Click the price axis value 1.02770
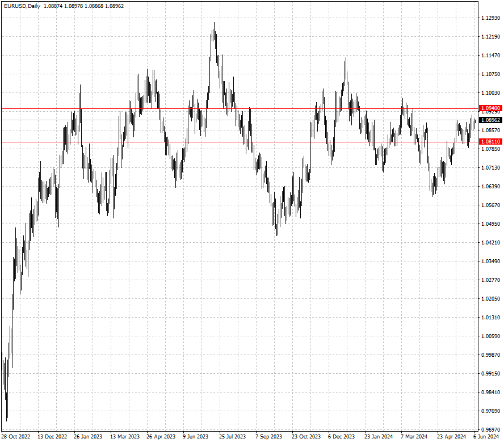This screenshot has width=504, height=443. (490, 280)
